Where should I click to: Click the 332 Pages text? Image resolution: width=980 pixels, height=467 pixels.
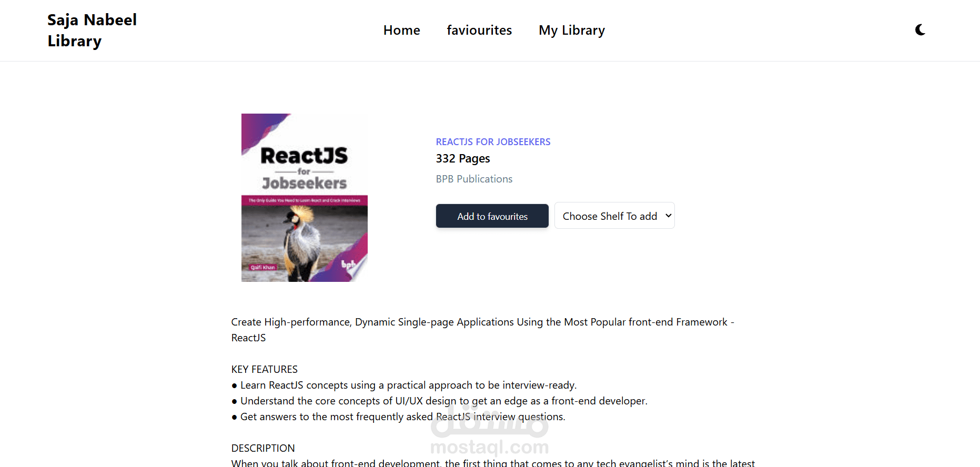pos(463,158)
